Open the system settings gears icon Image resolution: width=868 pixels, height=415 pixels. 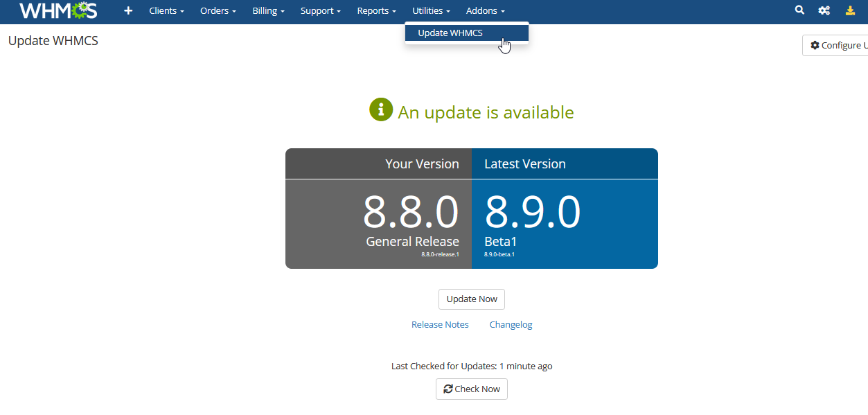pos(824,10)
